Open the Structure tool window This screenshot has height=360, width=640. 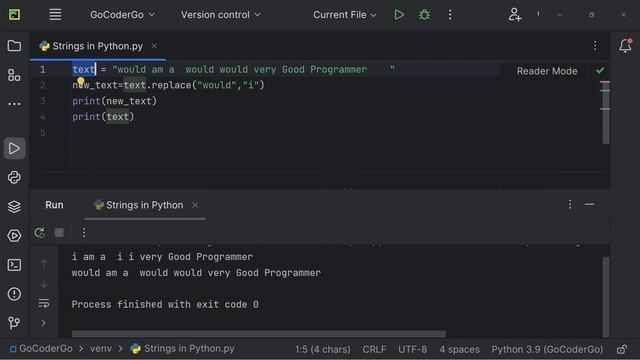coord(14,75)
